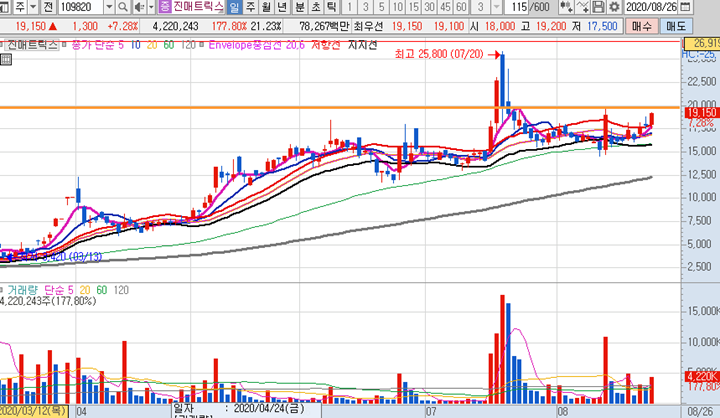Choose the 60 interval button
The width and height of the screenshot is (720, 418).
(x=461, y=7)
